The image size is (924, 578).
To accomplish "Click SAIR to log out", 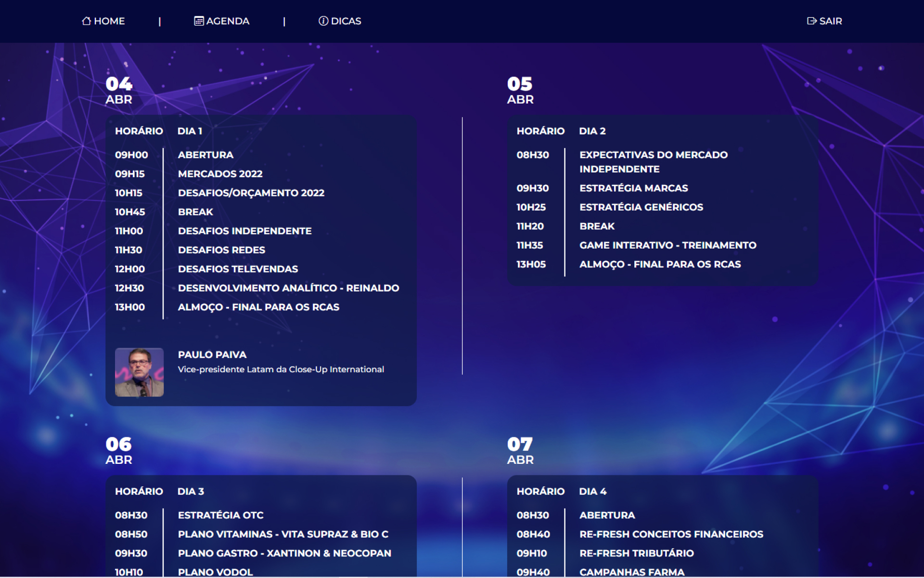I will click(x=831, y=21).
